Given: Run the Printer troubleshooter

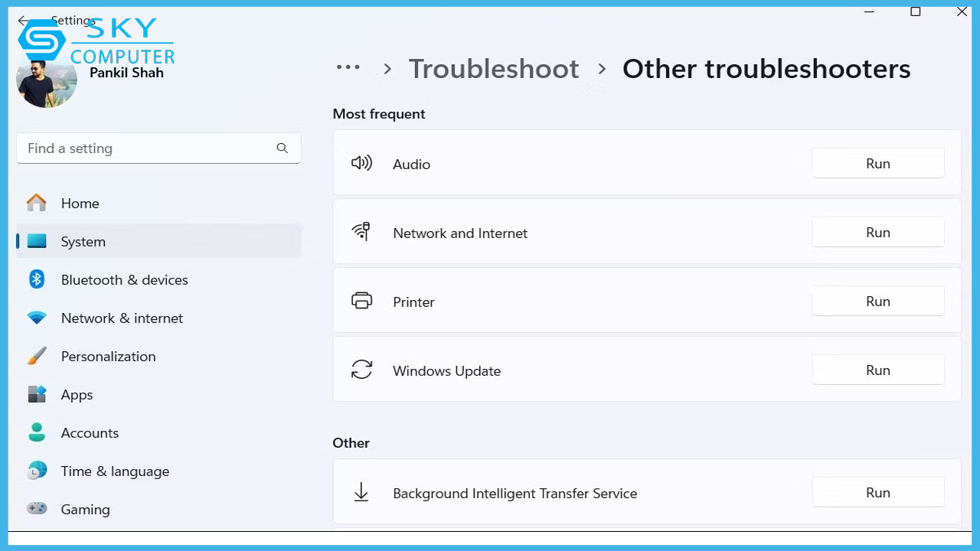Looking at the screenshot, I should (x=877, y=302).
